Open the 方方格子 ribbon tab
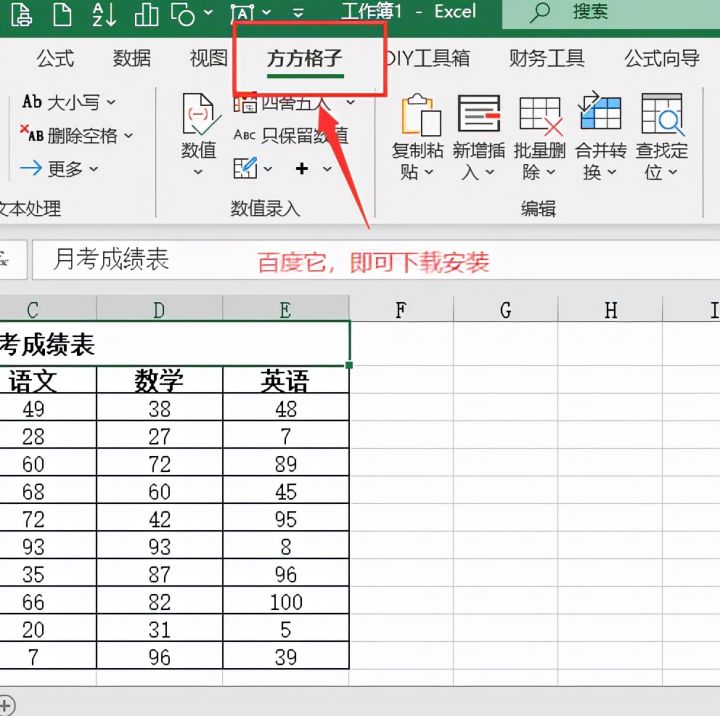Screen dimensions: 720x716 (x=305, y=59)
